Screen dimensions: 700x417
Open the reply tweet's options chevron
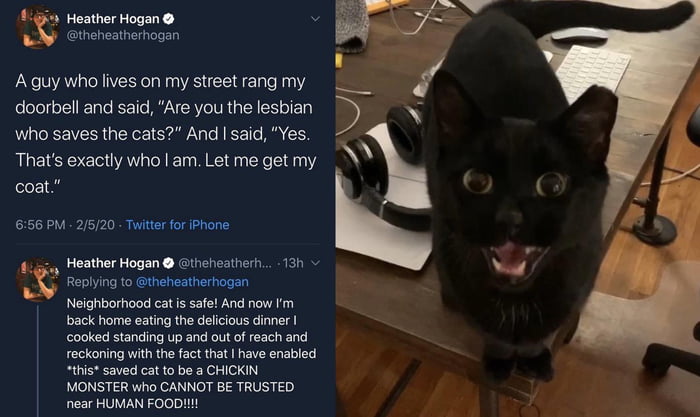[x=315, y=263]
